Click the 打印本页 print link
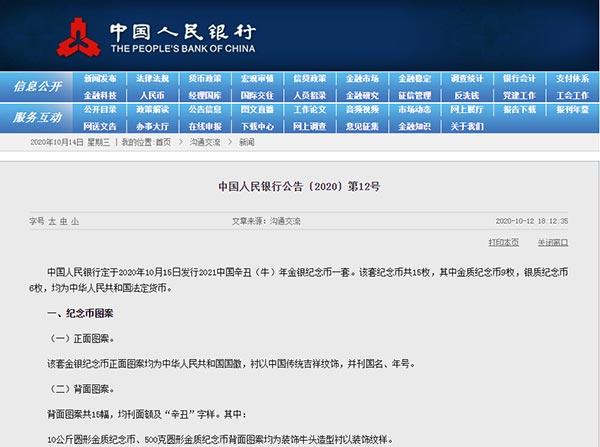Viewport: 600px width, 447px height. tap(504, 242)
